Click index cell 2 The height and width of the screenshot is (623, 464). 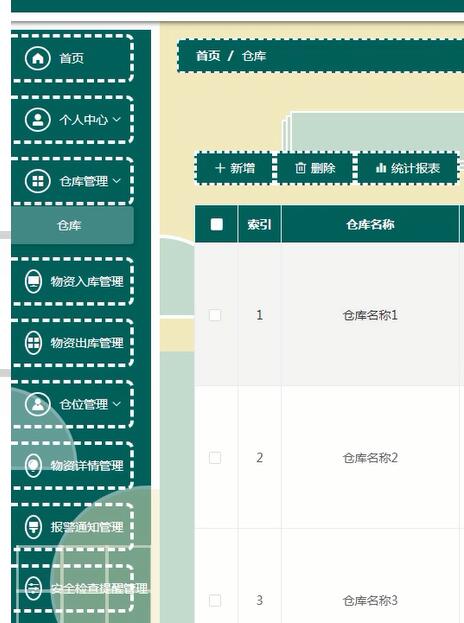(x=259, y=458)
